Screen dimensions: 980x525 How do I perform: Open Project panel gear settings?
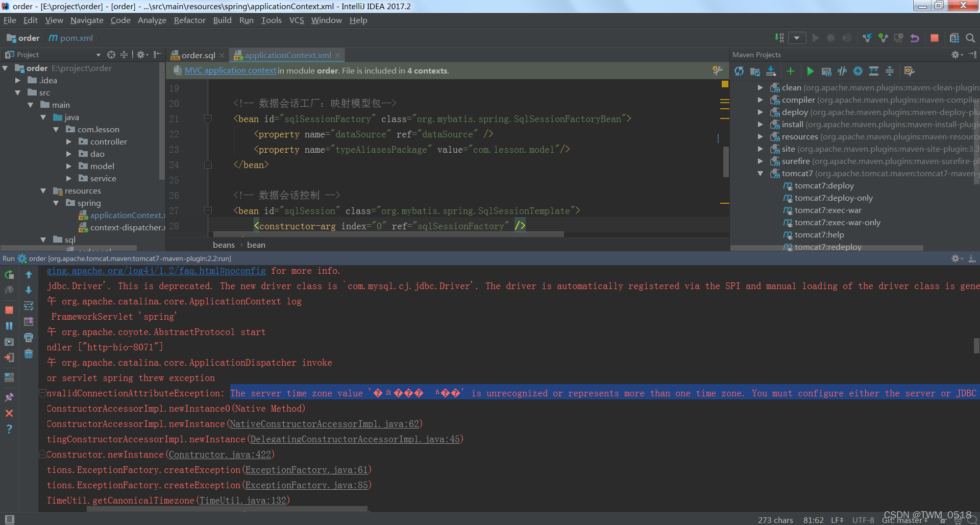[142, 55]
